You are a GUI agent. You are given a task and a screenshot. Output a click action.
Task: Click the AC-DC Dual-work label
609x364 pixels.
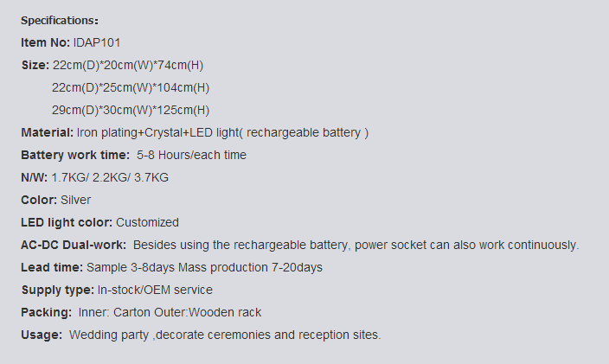point(74,246)
